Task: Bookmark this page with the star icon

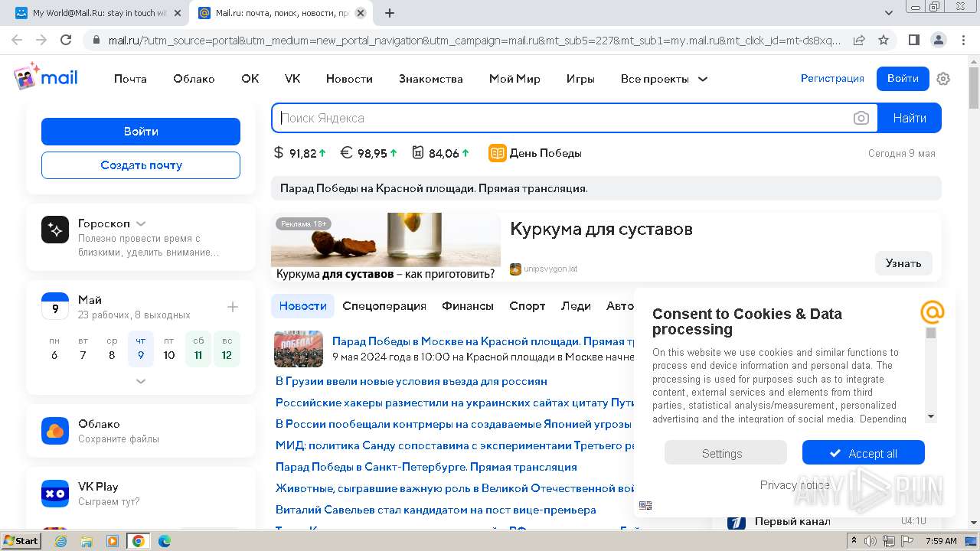Action: pos(884,40)
